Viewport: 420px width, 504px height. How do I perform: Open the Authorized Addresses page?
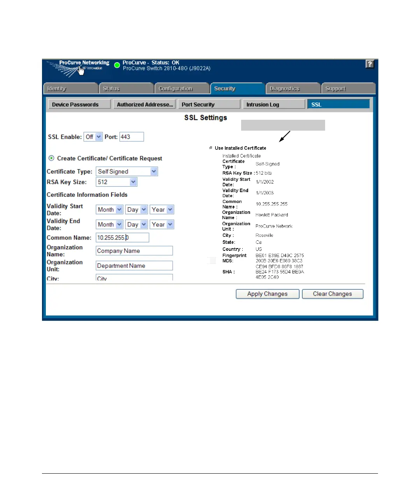click(144, 104)
